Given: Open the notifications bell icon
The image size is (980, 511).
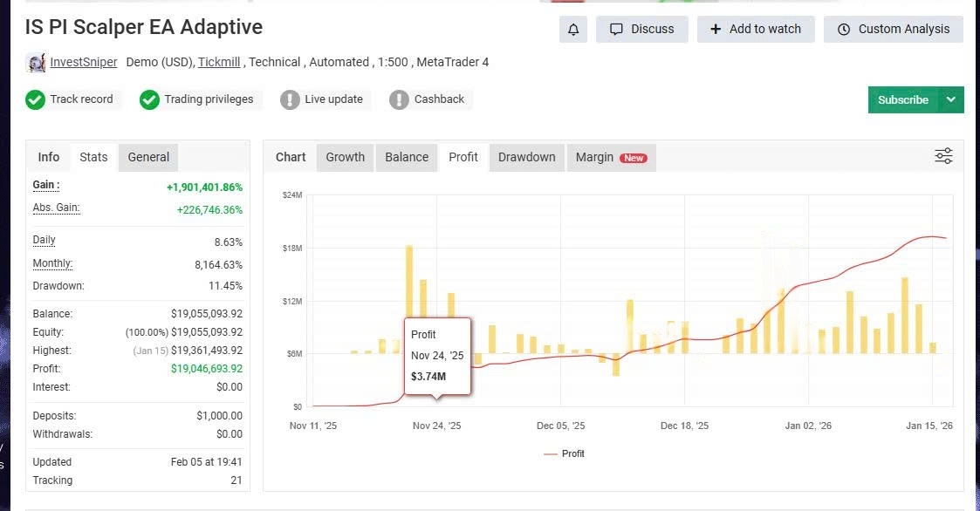Looking at the screenshot, I should [x=573, y=29].
